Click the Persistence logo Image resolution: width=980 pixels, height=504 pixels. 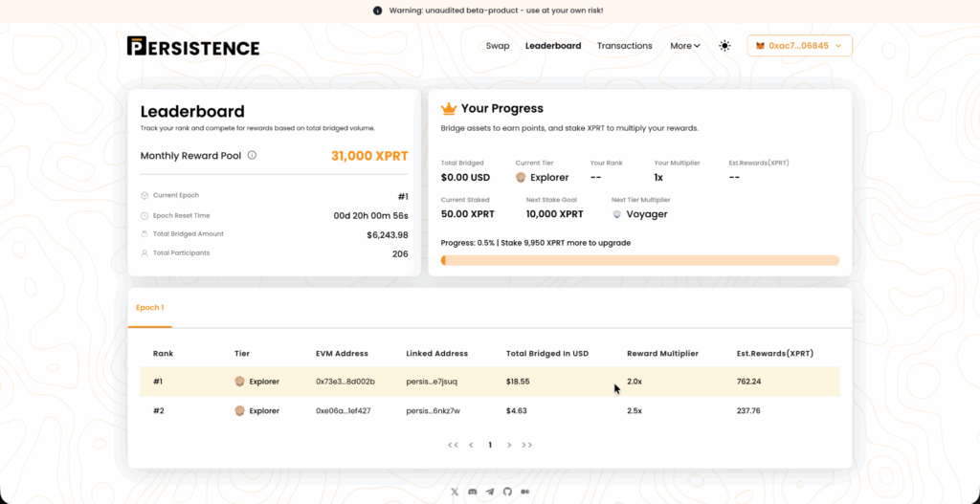click(193, 46)
